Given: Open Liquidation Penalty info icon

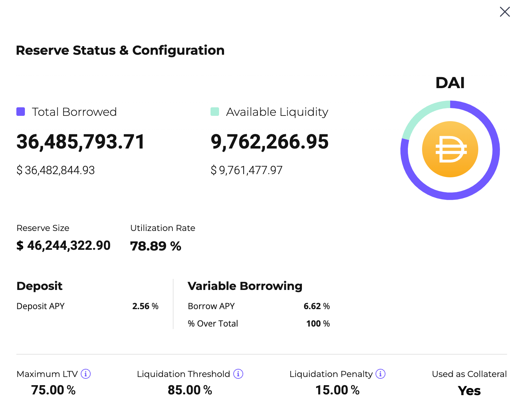Looking at the screenshot, I should [x=380, y=374].
